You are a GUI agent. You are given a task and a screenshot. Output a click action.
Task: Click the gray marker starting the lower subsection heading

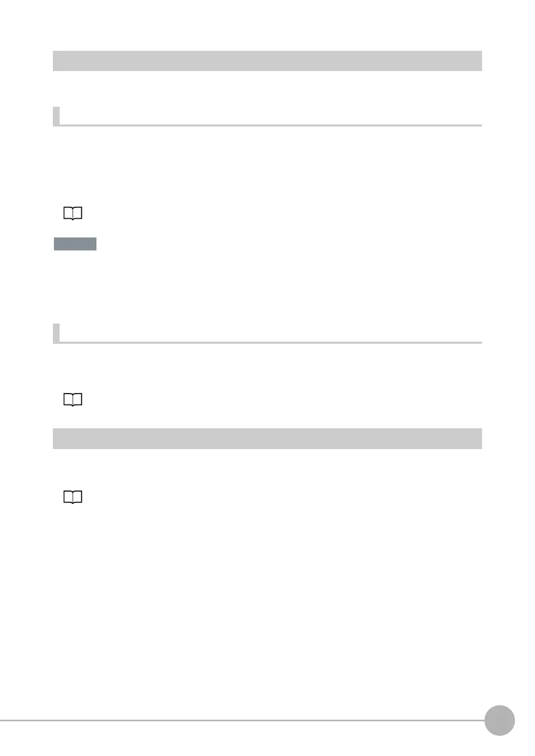[x=56, y=333]
